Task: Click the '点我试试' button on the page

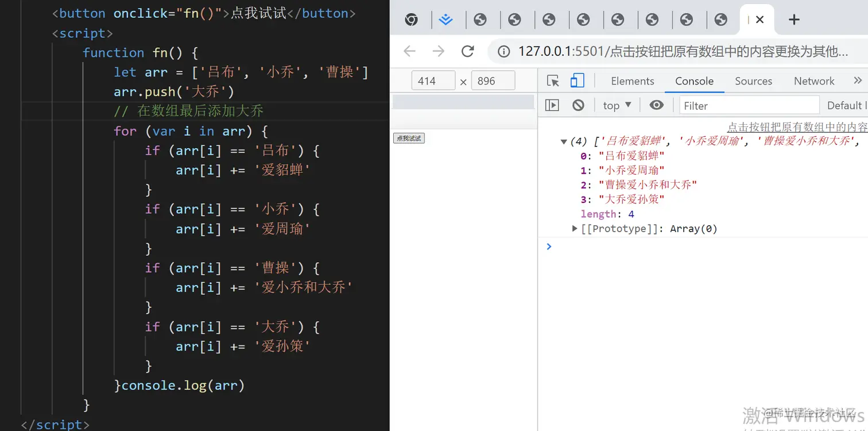Action: click(x=409, y=138)
